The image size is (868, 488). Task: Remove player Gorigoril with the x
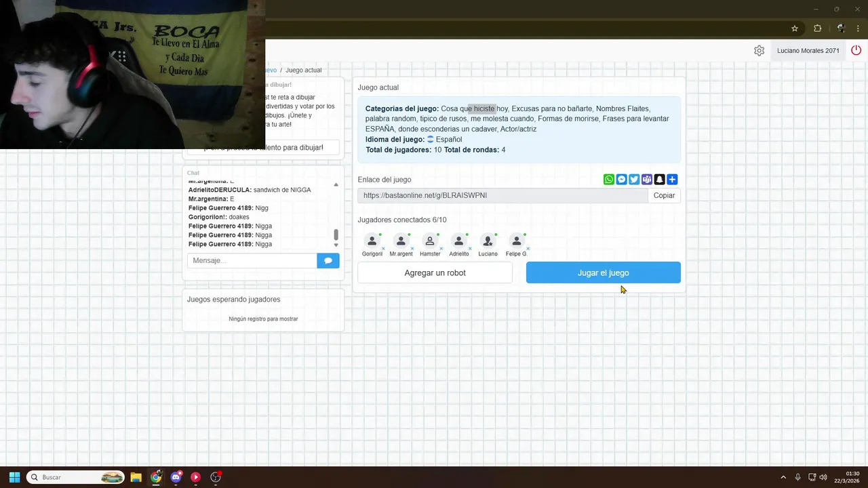point(383,249)
